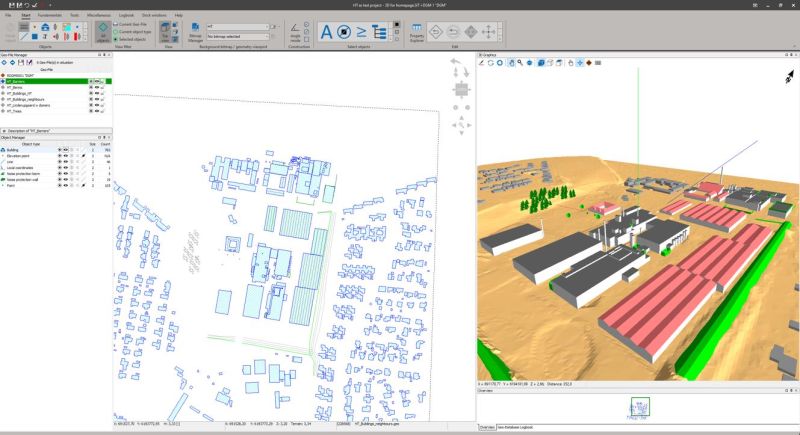Select 'Selected objects' view filter option
The height and width of the screenshot is (435, 800).
[x=130, y=39]
